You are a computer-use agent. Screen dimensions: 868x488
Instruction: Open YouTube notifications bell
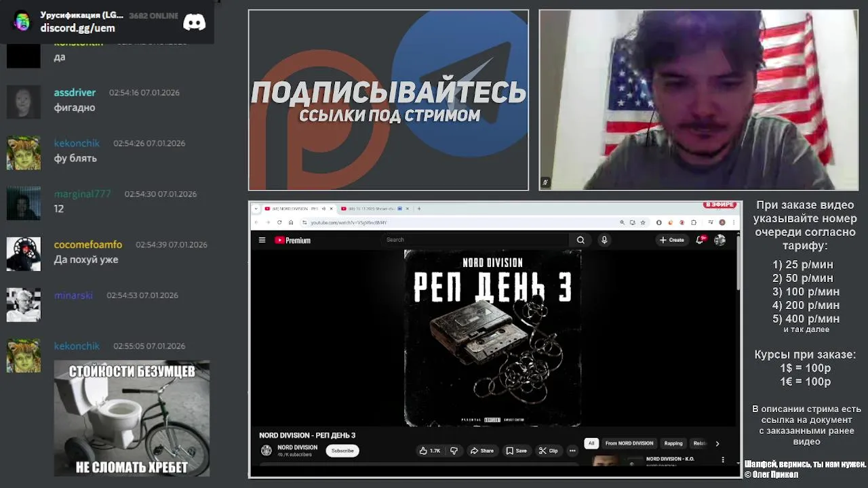[x=700, y=240]
